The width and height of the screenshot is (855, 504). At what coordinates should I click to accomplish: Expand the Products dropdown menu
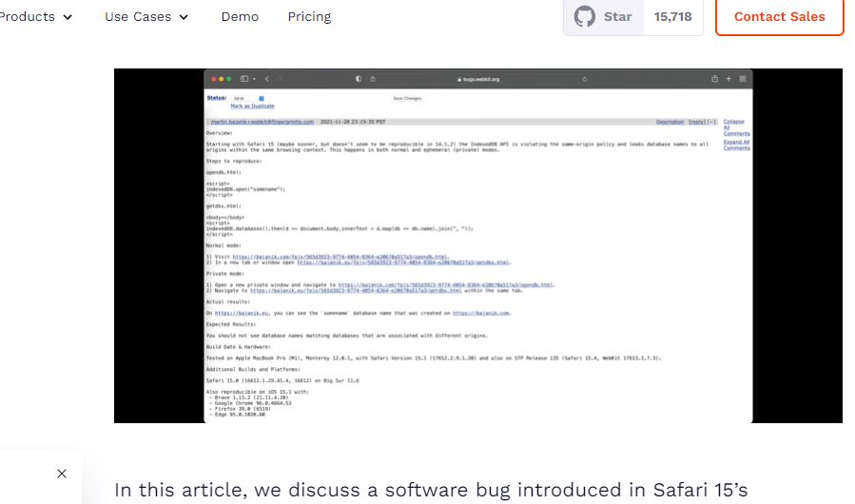coord(34,17)
